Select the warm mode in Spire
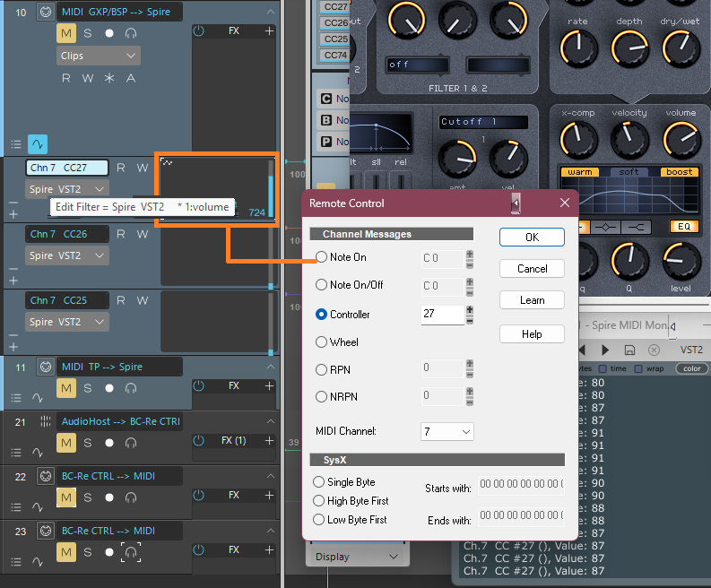The image size is (711, 588). coord(580,172)
